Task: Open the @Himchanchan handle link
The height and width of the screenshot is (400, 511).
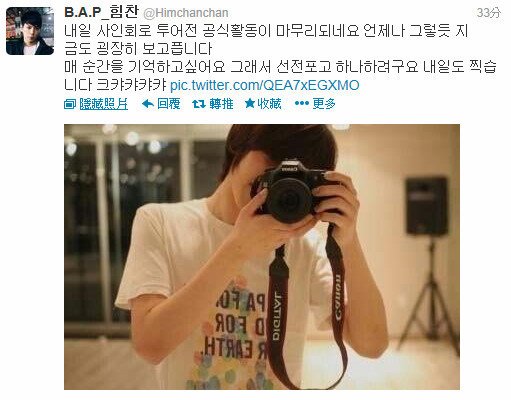Action: (x=186, y=13)
